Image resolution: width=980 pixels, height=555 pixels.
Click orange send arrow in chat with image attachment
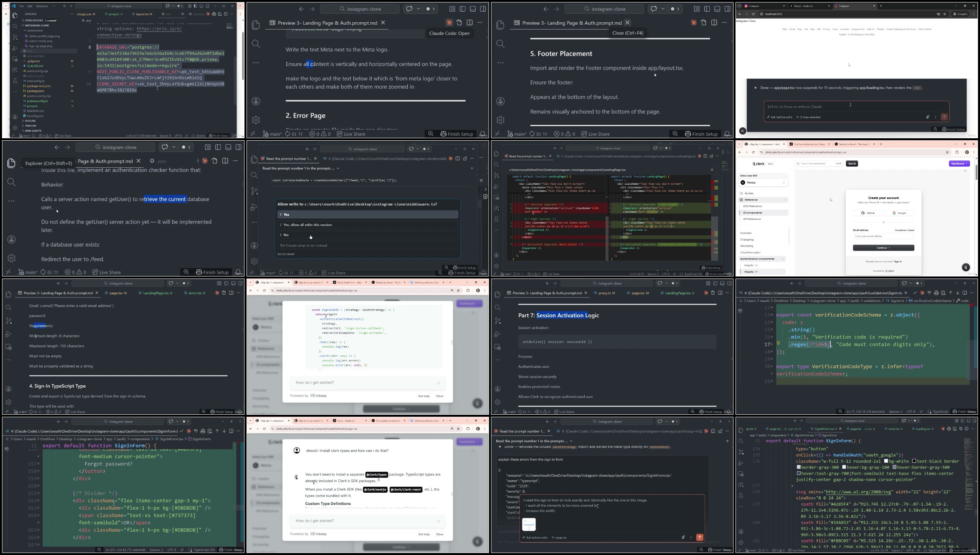[700, 537]
